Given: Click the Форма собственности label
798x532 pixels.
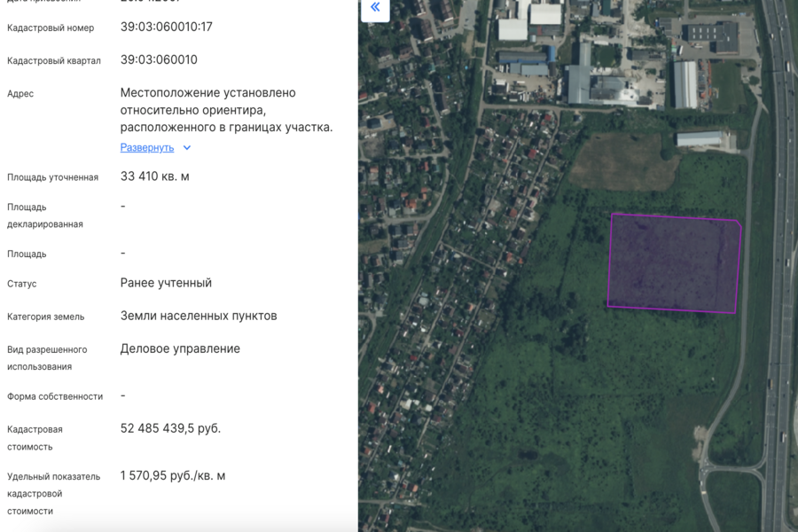Looking at the screenshot, I should coord(55,396).
